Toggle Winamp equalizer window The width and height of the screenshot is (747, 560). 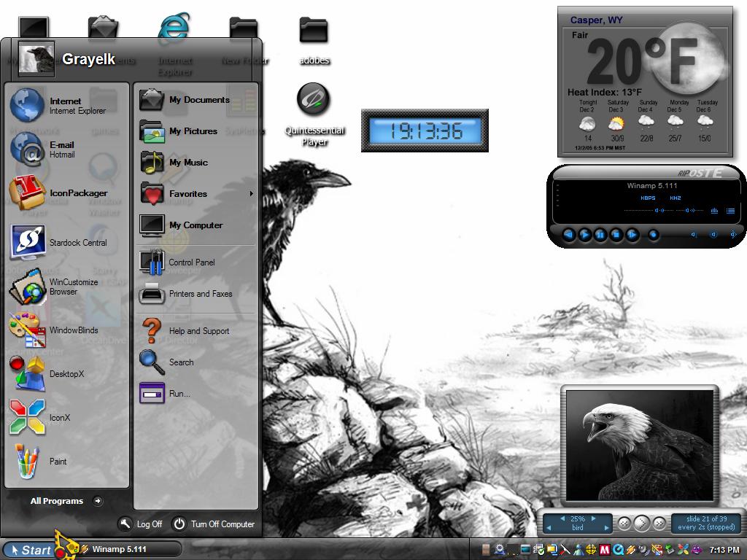coord(714,211)
